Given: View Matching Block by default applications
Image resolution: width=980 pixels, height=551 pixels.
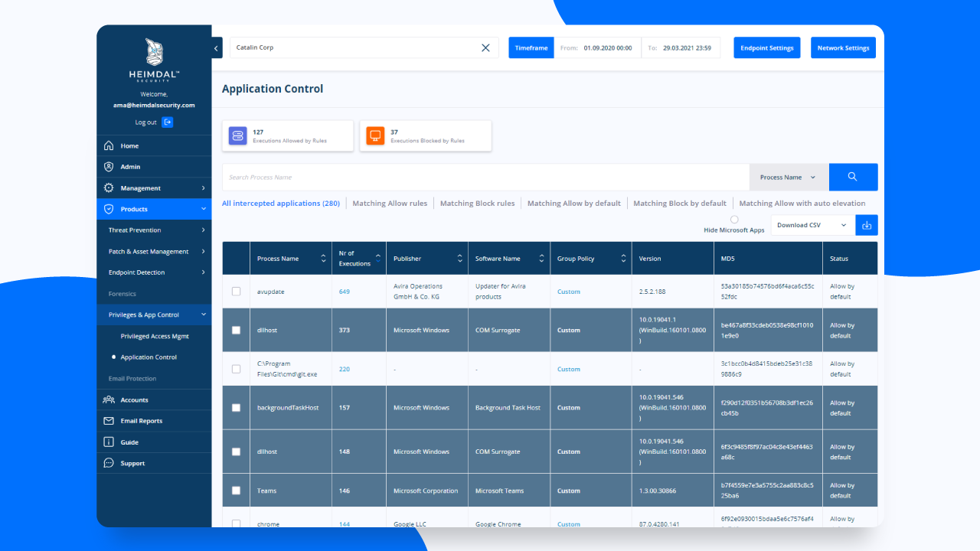Looking at the screenshot, I should point(678,203).
